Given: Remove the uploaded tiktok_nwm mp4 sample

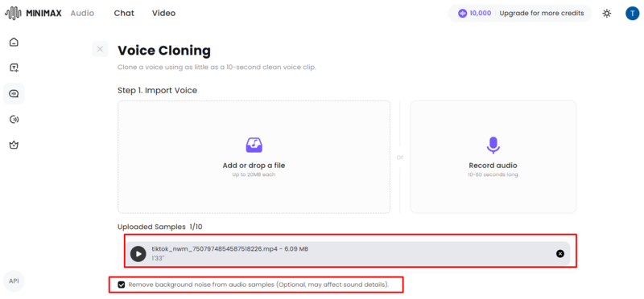Looking at the screenshot, I should click(x=560, y=254).
